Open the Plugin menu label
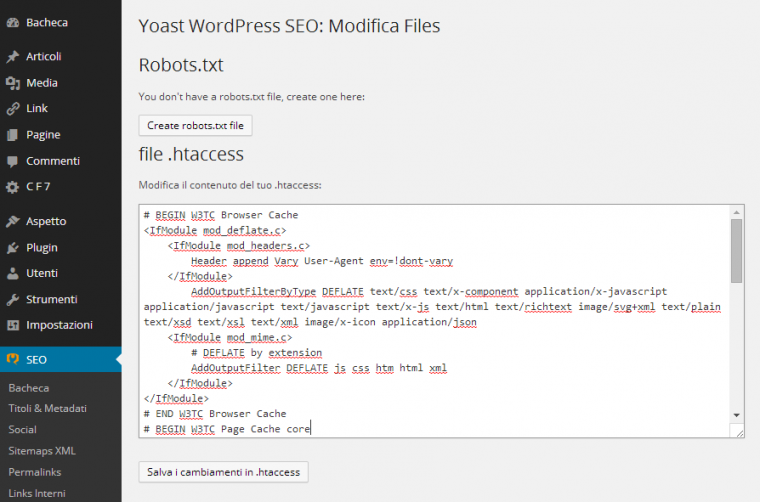Screen dimensions: 760x502 tap(42, 248)
